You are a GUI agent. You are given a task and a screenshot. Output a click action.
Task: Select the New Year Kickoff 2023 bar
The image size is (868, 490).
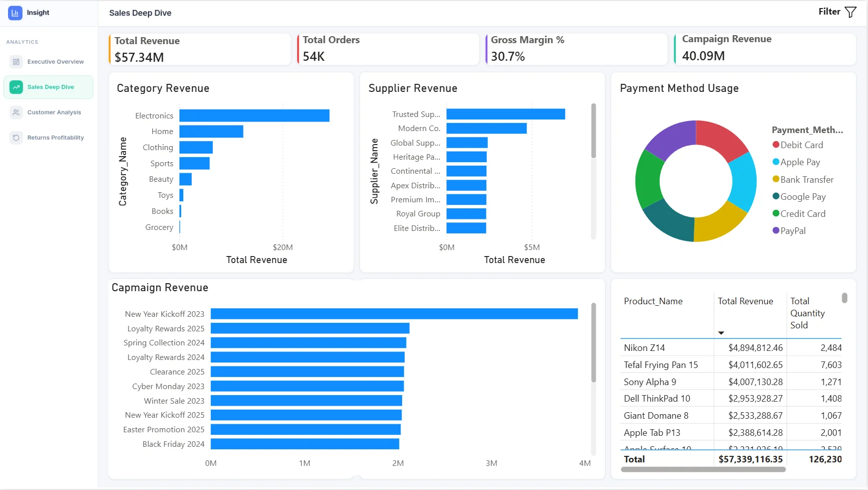point(394,314)
